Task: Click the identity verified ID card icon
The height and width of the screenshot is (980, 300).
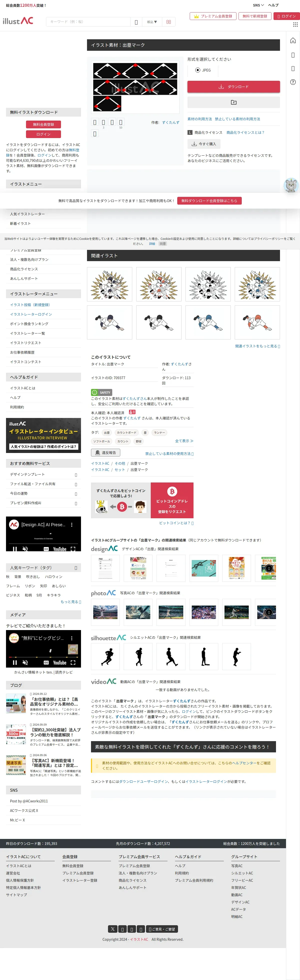Action: click(x=132, y=412)
